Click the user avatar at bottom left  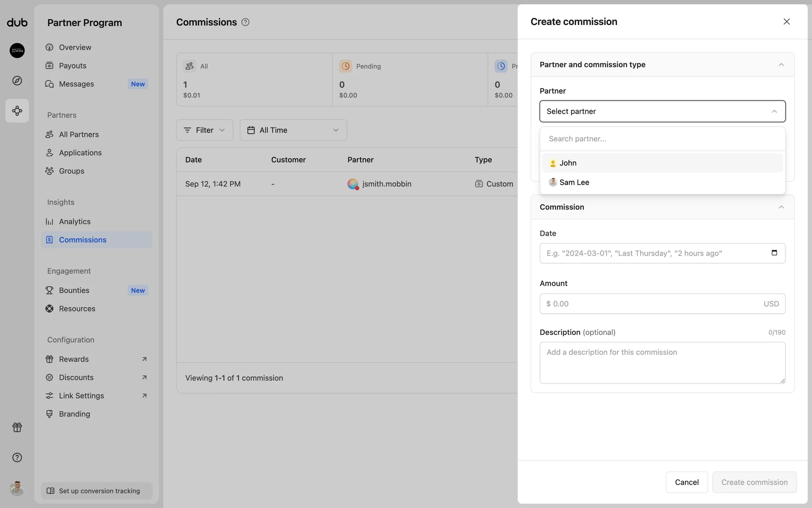pos(17,488)
